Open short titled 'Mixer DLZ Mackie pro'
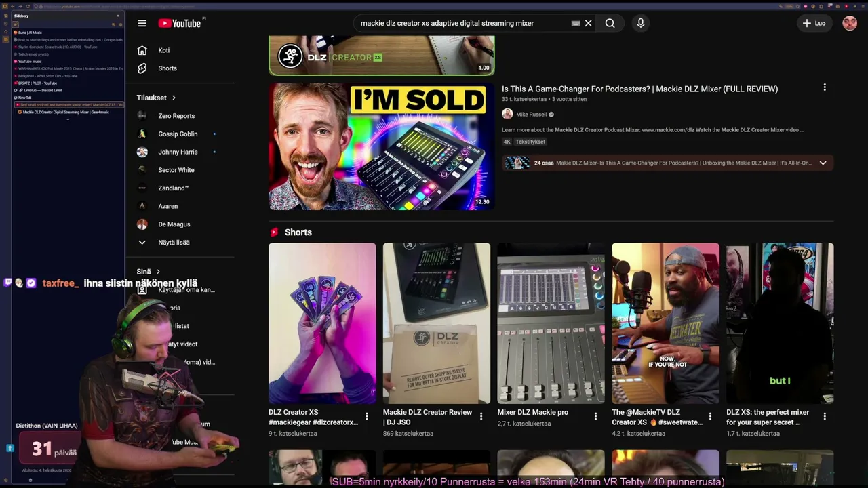Screen dimensions: 868x488 coord(532,412)
